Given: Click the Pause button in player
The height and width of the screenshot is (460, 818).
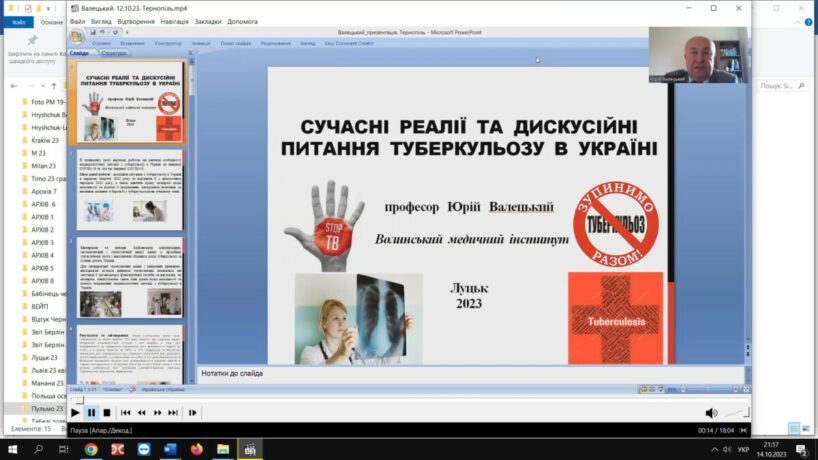Looking at the screenshot, I should click(x=91, y=412).
